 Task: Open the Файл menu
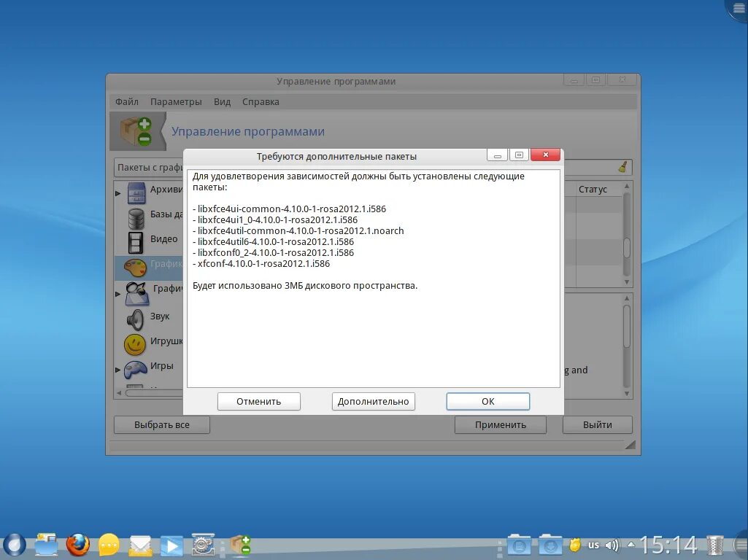[126, 101]
